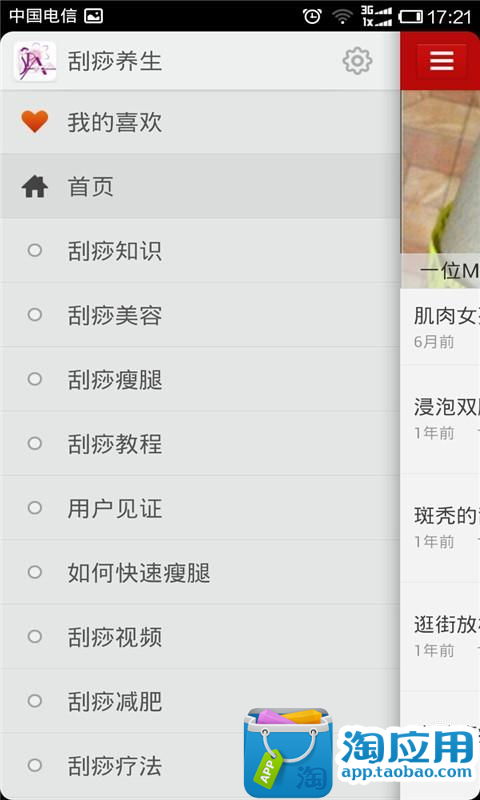Open the 刮痧减肥 category
This screenshot has height=800, width=480.
200,701
